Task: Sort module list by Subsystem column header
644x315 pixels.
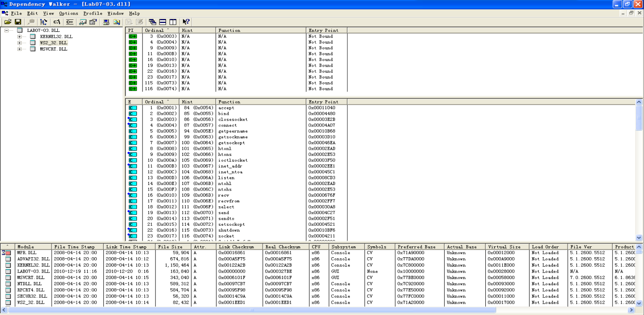Action: 346,247
